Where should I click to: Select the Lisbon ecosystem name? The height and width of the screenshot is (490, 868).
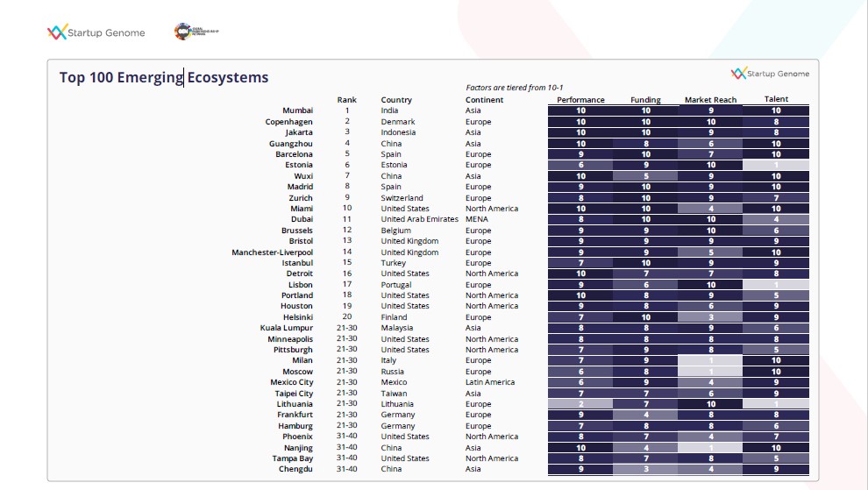[x=301, y=285]
